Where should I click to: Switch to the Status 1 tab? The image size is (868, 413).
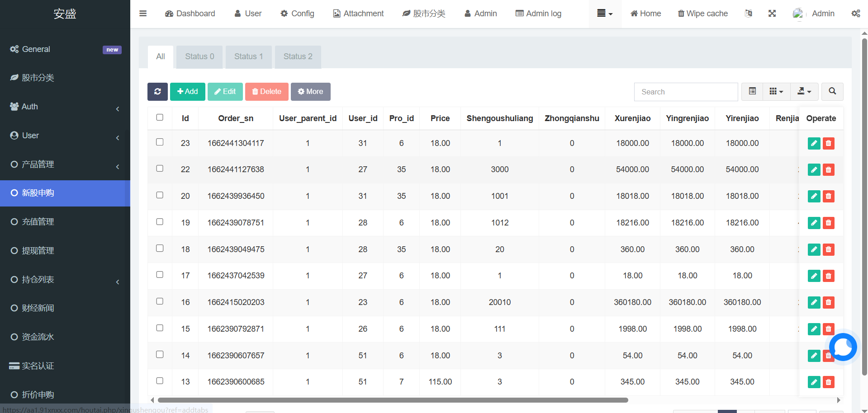(x=248, y=56)
